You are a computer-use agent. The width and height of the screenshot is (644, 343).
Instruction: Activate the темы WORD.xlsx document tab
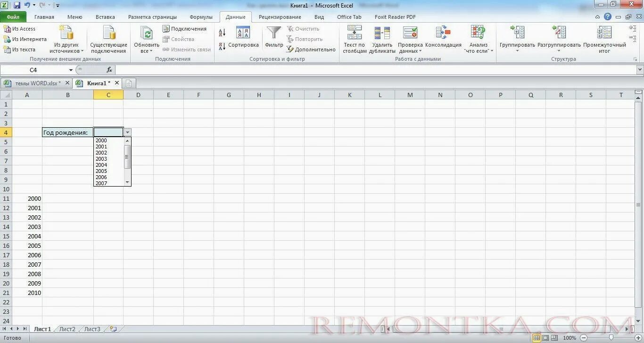[38, 83]
